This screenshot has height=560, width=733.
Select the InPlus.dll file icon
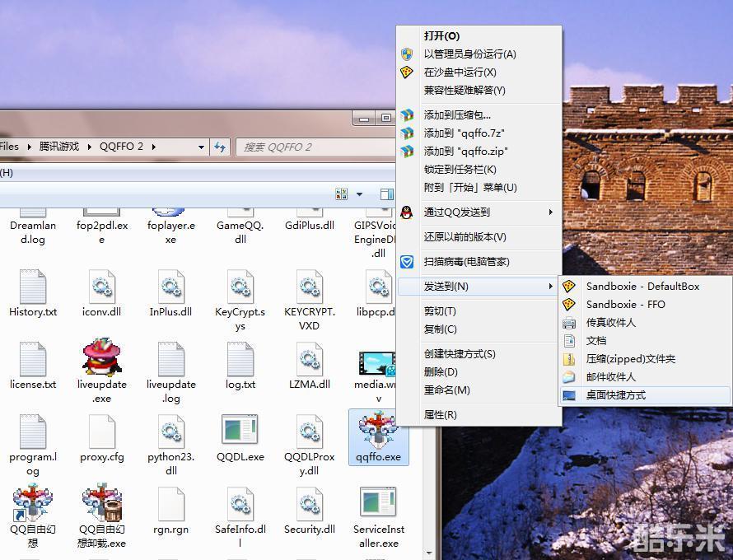click(171, 287)
